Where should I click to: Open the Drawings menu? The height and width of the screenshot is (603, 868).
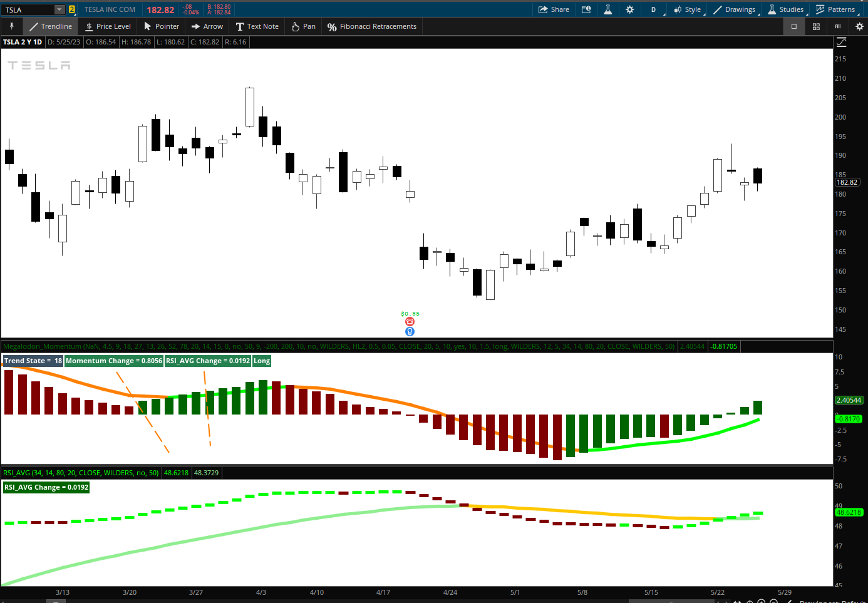[734, 9]
